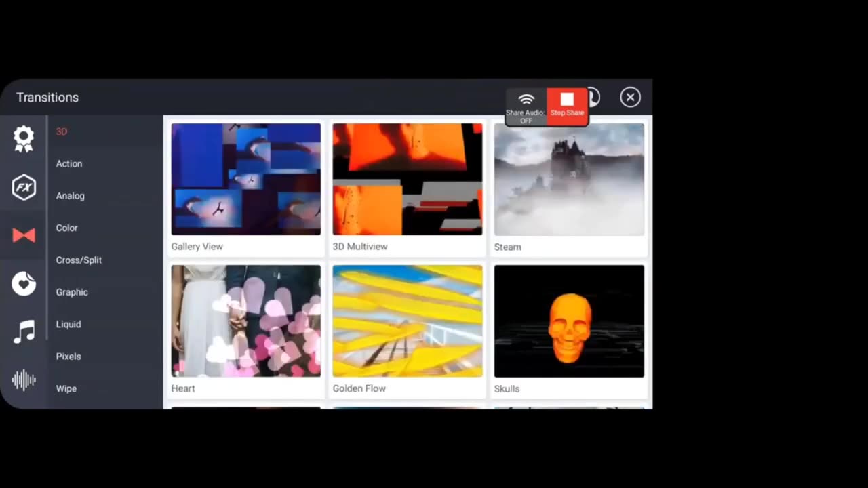Click the '3D Multiview' label text
The height and width of the screenshot is (488, 868).
360,247
